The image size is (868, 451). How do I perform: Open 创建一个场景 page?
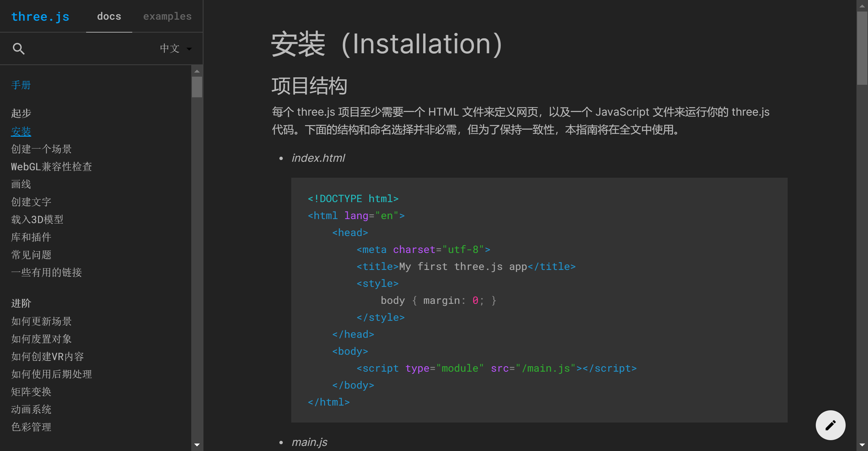pos(41,149)
